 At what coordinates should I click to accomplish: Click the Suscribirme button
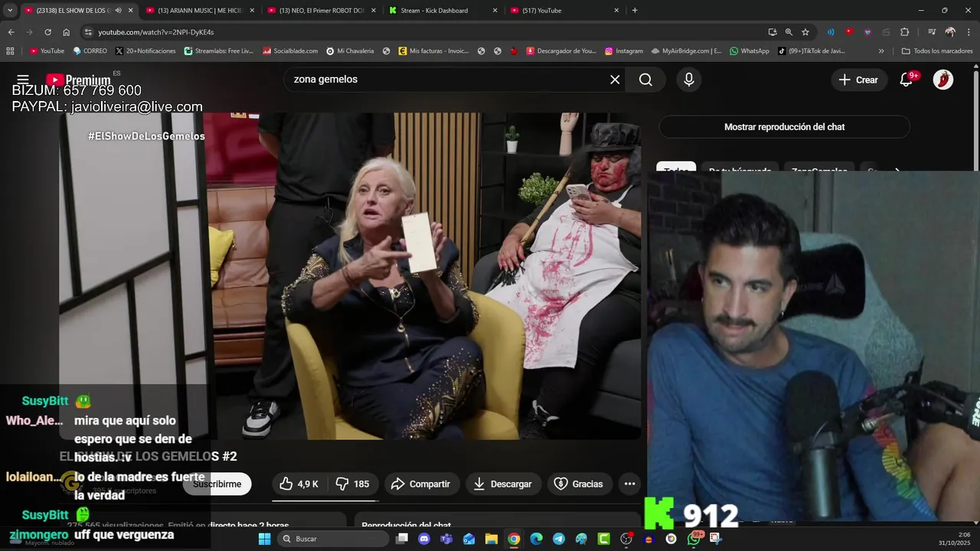[x=217, y=484]
